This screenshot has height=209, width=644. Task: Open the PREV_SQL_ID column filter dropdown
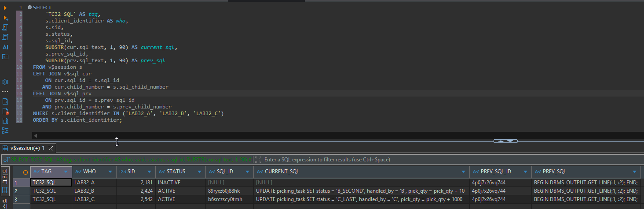pos(526,172)
